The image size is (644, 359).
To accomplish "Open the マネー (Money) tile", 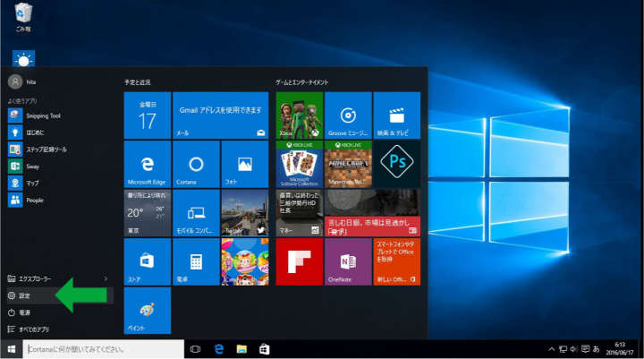I will (x=300, y=213).
